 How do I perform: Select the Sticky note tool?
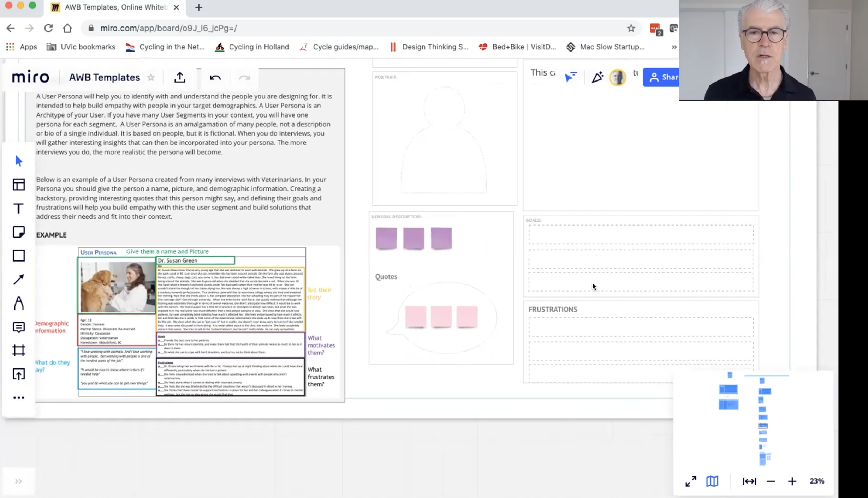point(19,232)
